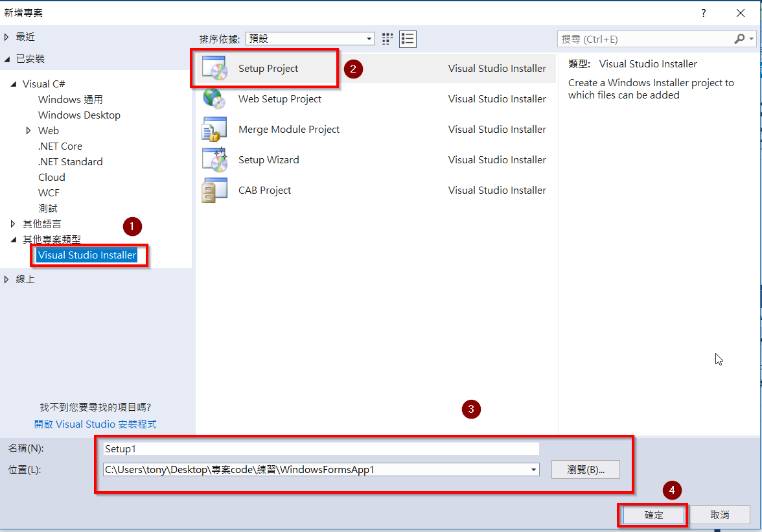Select the WCF category
Viewport: 762px width, 532px height.
(x=49, y=193)
